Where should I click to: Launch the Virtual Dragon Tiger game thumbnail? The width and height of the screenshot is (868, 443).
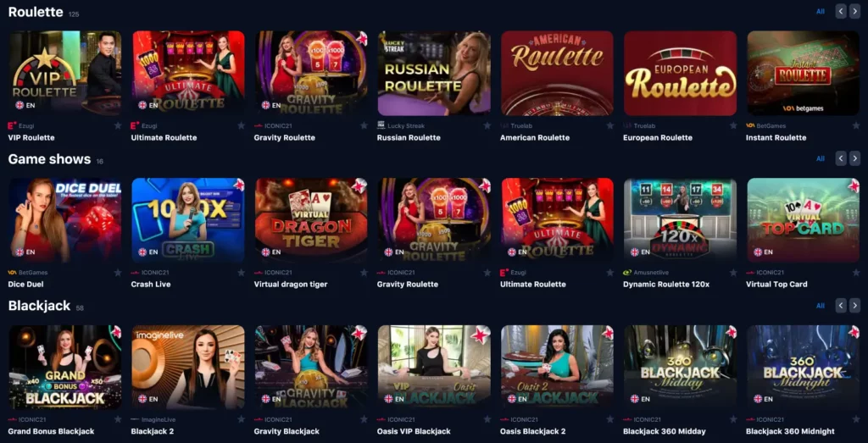[311, 220]
